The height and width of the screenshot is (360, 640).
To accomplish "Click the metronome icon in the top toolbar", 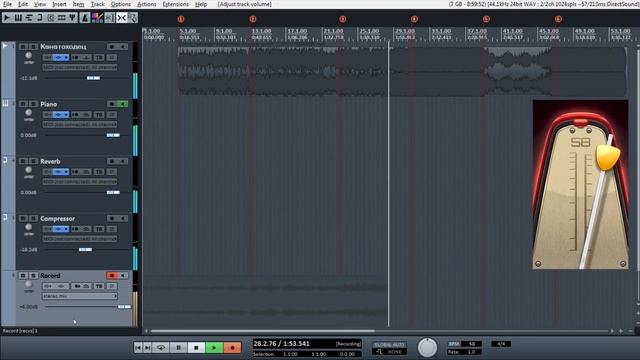I will (x=85, y=18).
